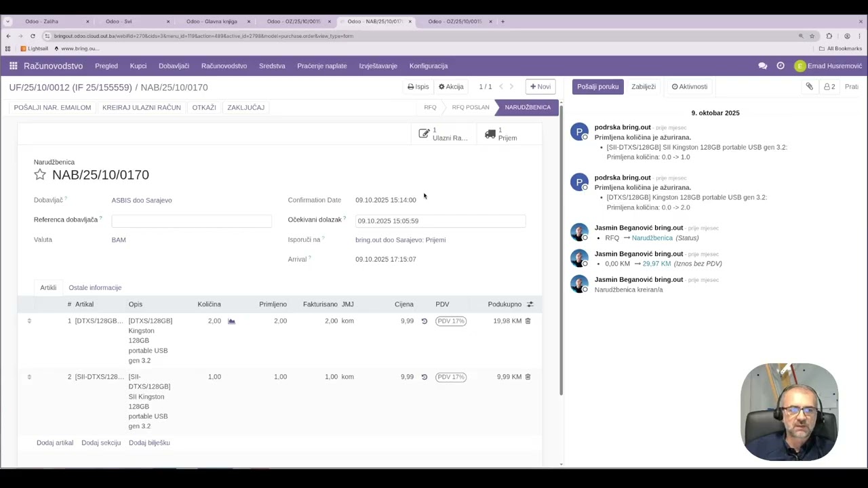Click the Pošalji poruku button
This screenshot has width=868, height=488.
pyautogui.click(x=598, y=87)
